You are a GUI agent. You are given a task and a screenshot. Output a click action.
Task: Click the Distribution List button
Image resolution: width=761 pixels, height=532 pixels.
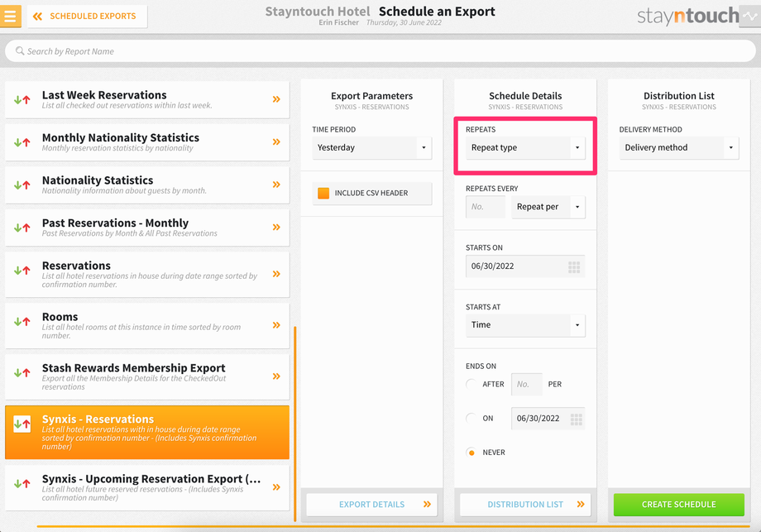click(525, 505)
